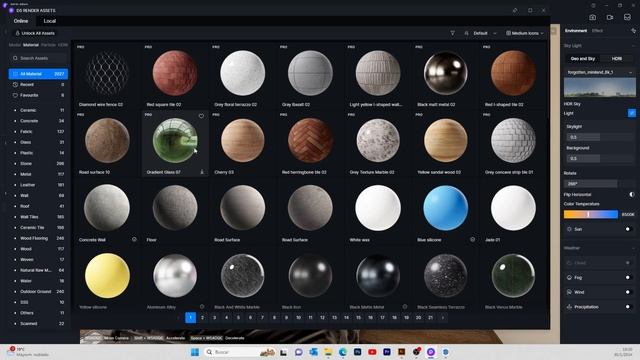Pick the Gradient Glass 07 thumbnail
Image resolution: width=640 pixels, height=360 pixels.
click(x=175, y=141)
